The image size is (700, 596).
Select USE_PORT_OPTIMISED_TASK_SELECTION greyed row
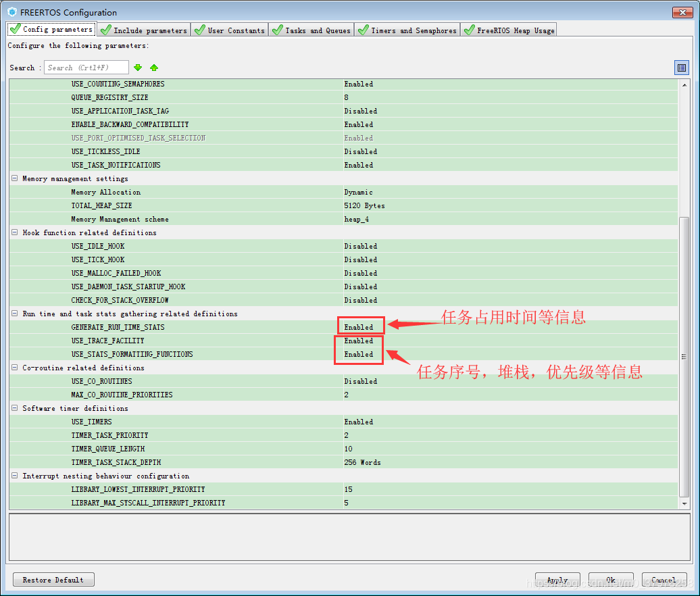[343, 138]
